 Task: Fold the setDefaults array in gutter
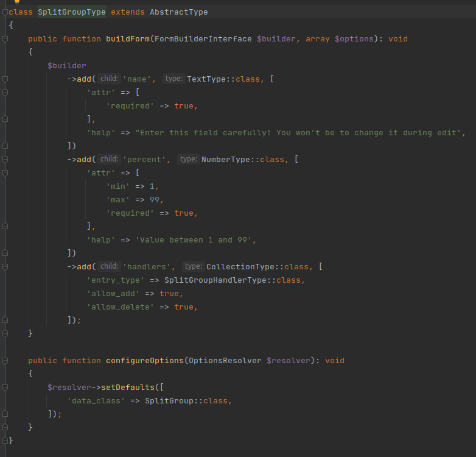coord(5,388)
